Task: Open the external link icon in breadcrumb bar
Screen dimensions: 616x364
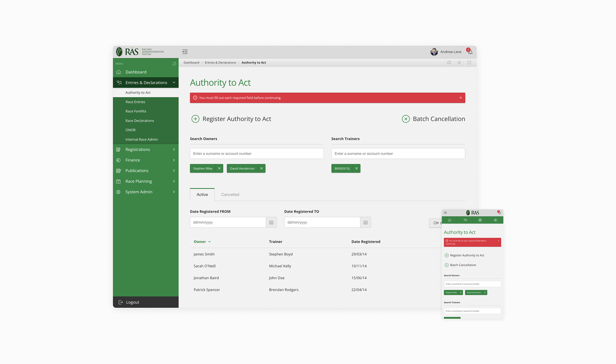Action: pos(469,62)
